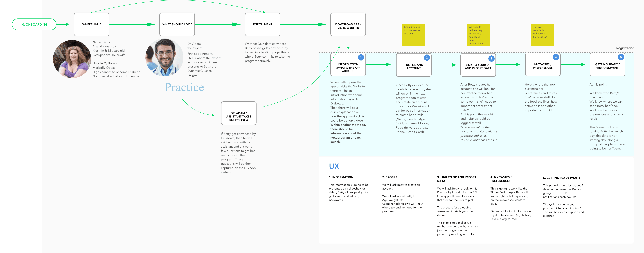Viewport: 644px width, 253px height.
Task: Click the Practice title text
Action: 184,87
